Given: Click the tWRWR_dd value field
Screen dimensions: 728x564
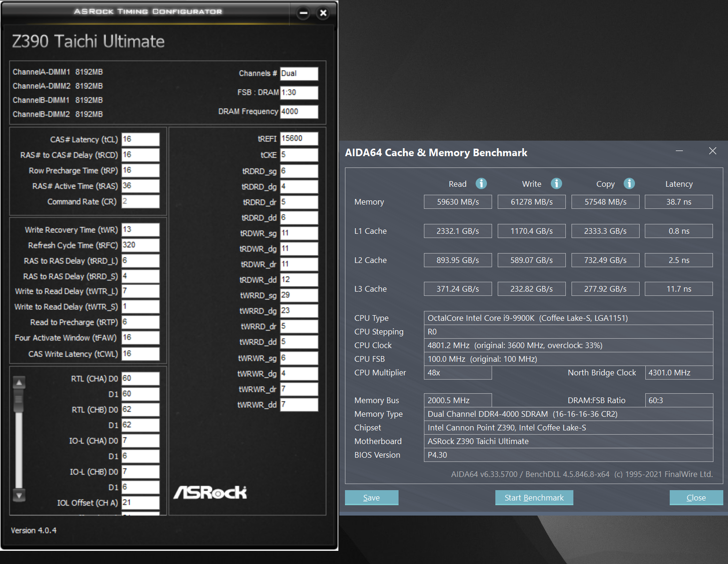Looking at the screenshot, I should (x=299, y=405).
